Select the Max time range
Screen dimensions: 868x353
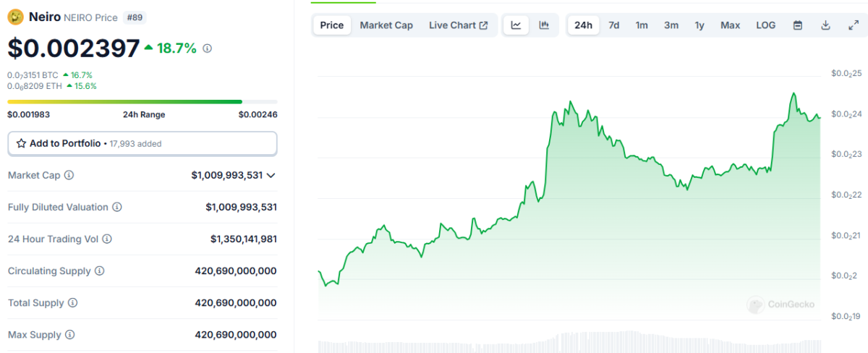click(730, 25)
